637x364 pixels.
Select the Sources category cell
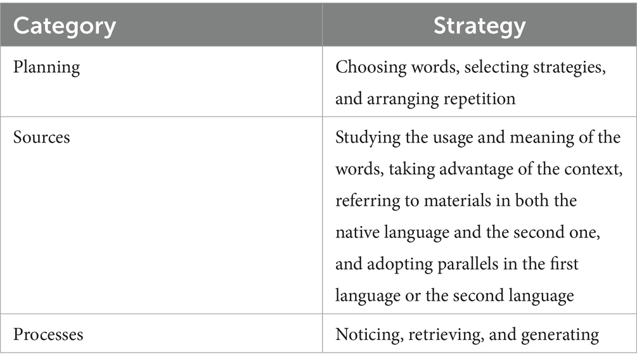[x=42, y=137]
